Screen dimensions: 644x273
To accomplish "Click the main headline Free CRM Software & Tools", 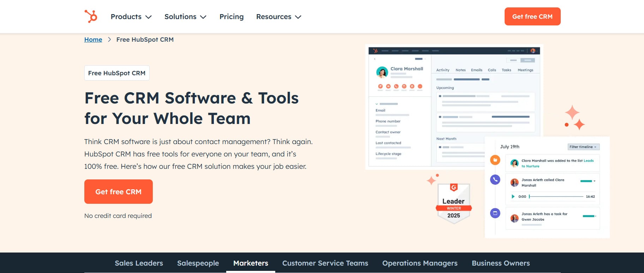I will (192, 108).
